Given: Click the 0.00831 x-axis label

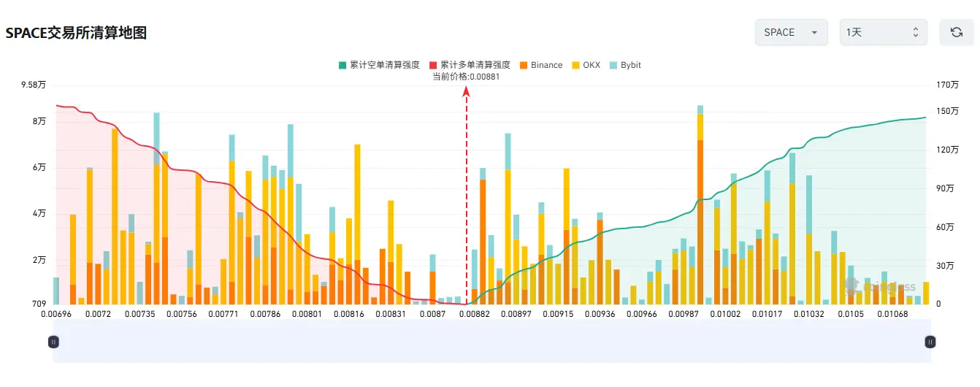Looking at the screenshot, I should click(390, 314).
